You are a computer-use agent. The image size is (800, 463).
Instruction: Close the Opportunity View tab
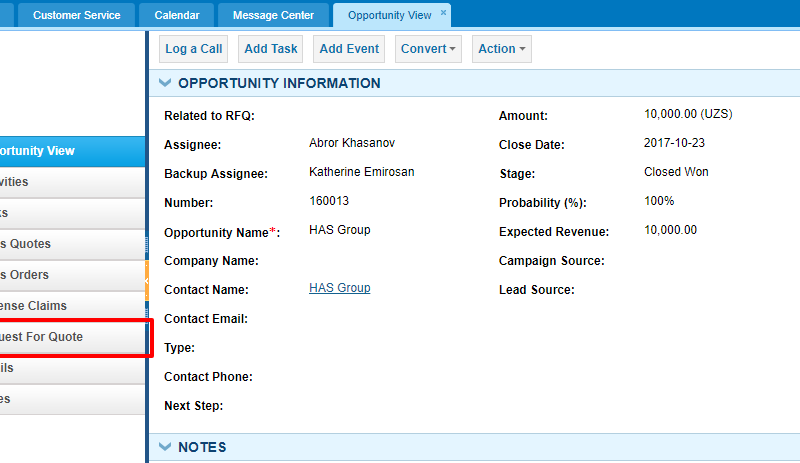click(x=443, y=12)
